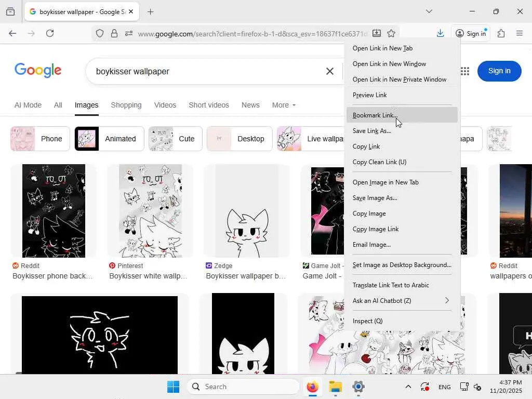Viewport: 532px width, 399px height.
Task: Choose Copy Clean Link entry
Action: pyautogui.click(x=402, y=162)
